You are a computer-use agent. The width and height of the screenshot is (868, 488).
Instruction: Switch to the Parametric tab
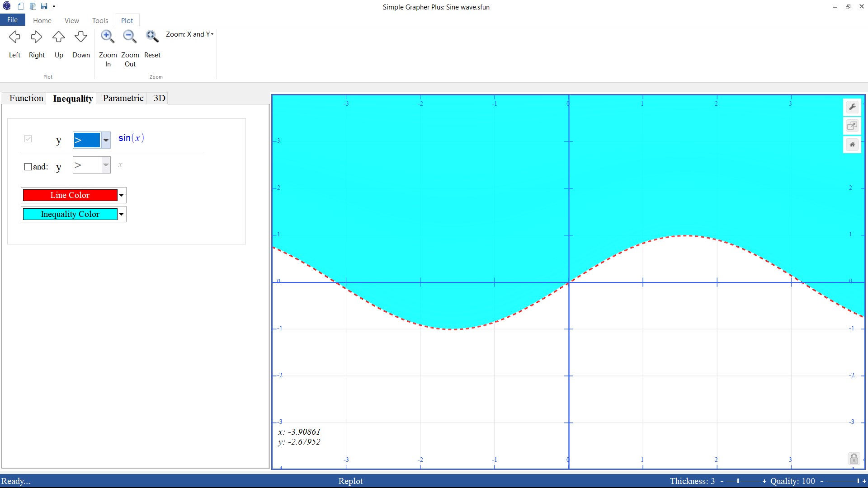click(123, 98)
